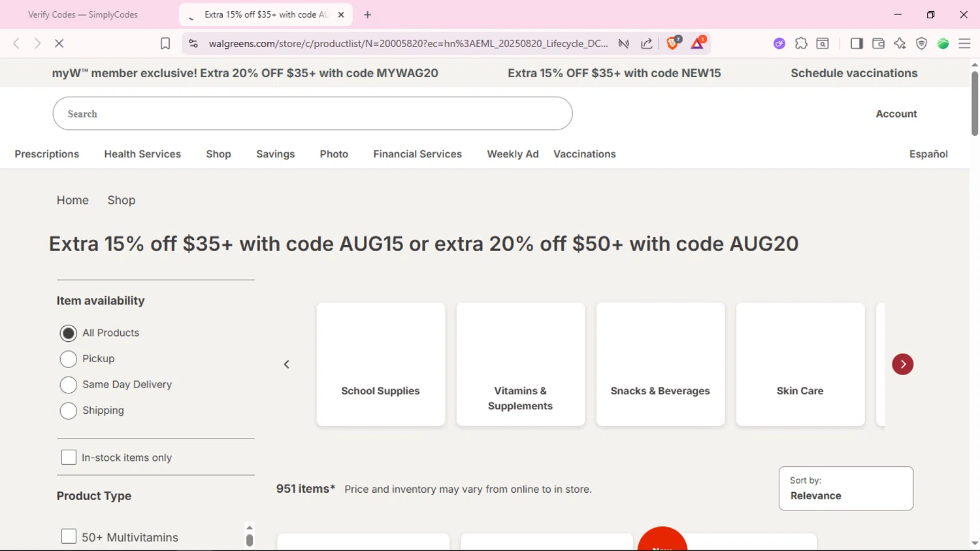The image size is (980, 551).
Task: Click into the Search field
Action: click(313, 114)
